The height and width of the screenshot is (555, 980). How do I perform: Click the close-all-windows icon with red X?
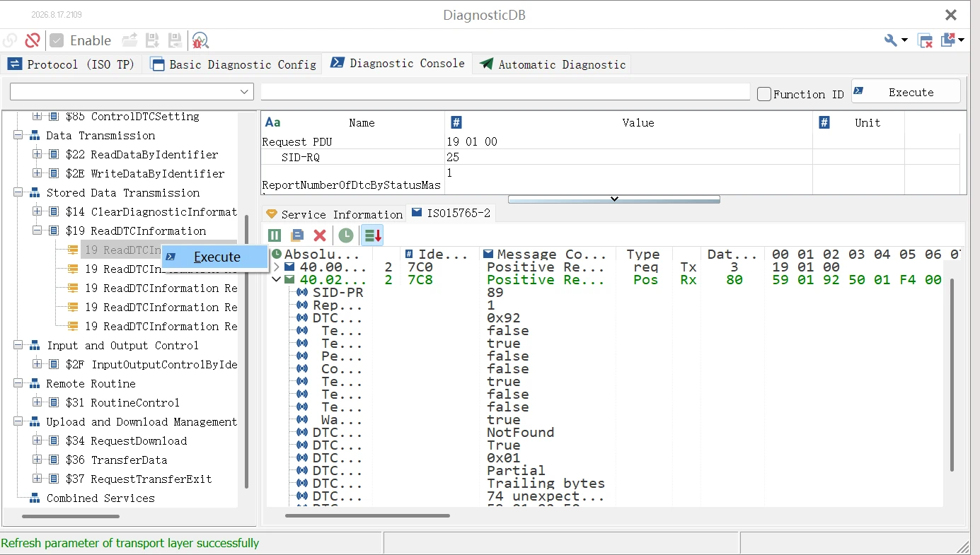(925, 40)
